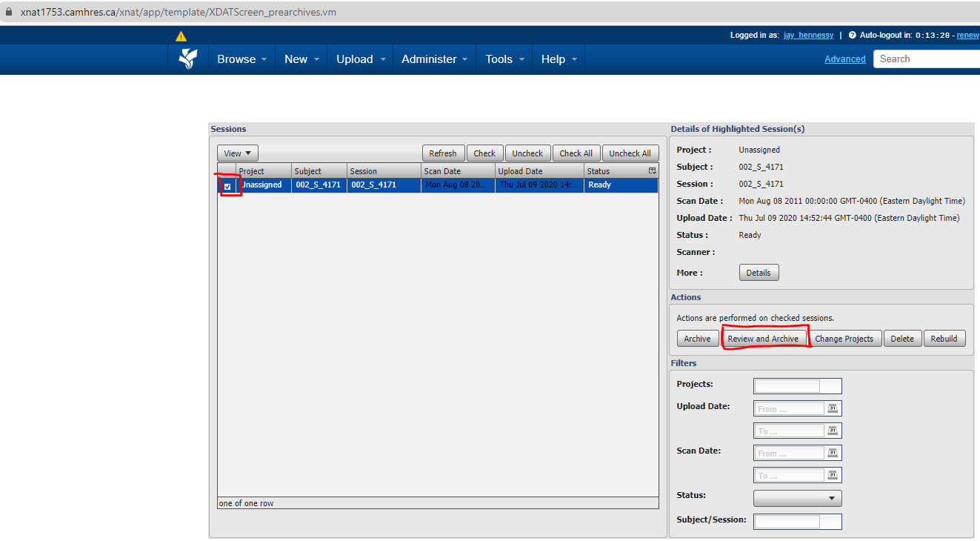Open the New menu
This screenshot has width=980, height=541.
point(301,59)
